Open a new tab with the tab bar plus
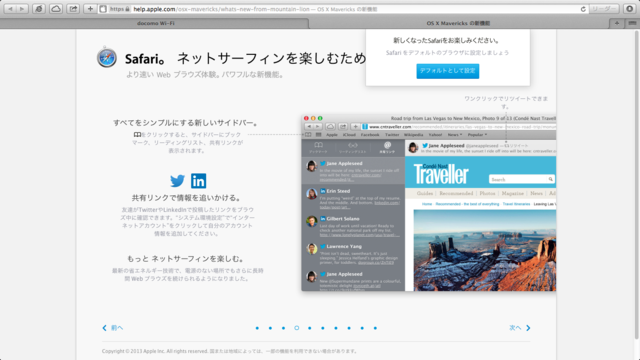The image size is (640, 360). (617, 23)
